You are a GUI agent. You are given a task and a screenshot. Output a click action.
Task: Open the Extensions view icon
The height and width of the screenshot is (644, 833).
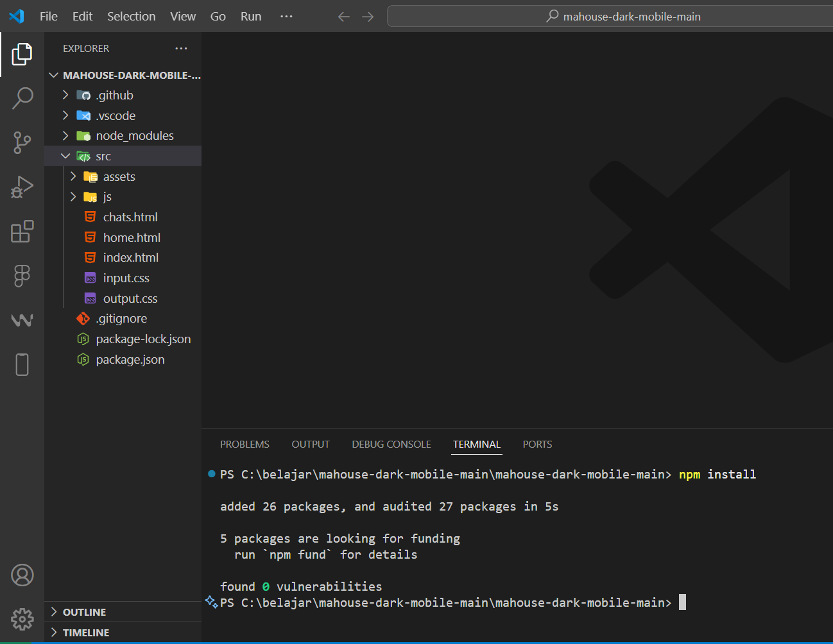(22, 232)
